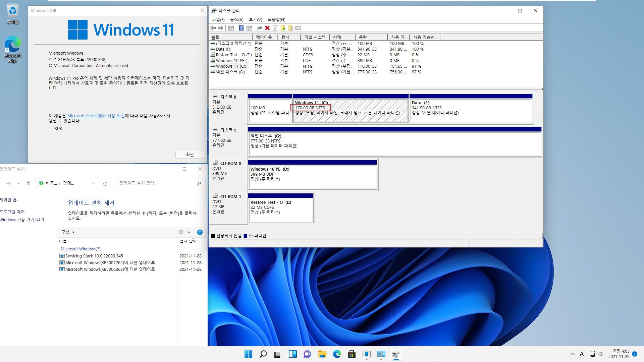Image resolution: width=644 pixels, height=362 pixels.
Task: Open recent locations chevron beside forward arrow
Action: [18, 183]
